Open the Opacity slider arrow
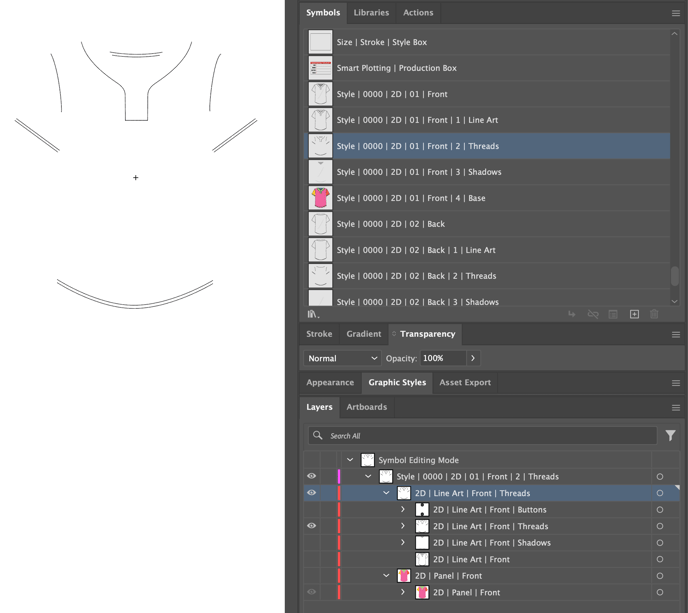Screen dimensions: 688x613 [473, 358]
